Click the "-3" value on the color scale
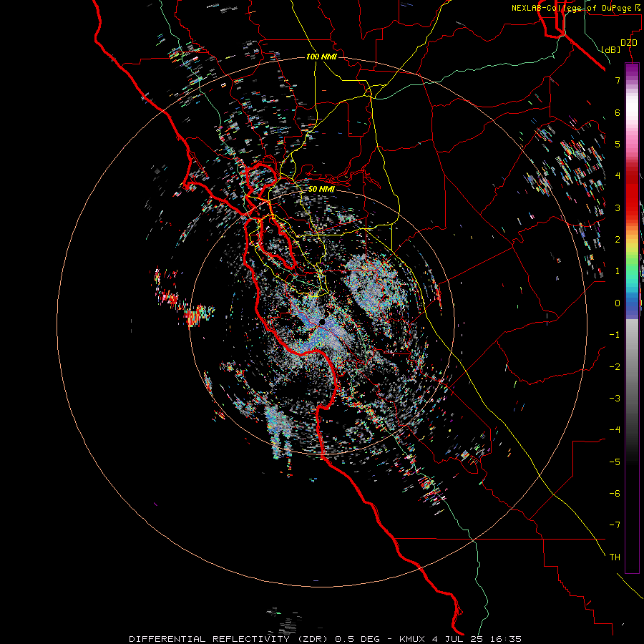Image resolution: width=644 pixels, height=644 pixels. click(615, 399)
